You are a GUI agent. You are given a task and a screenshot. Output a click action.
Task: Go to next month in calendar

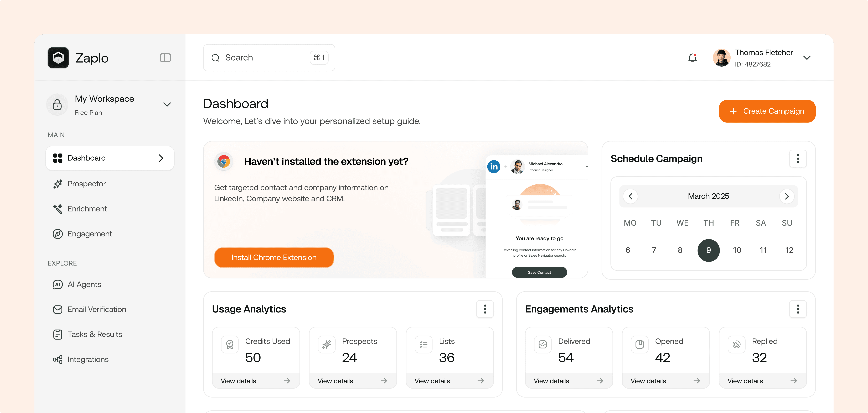787,196
